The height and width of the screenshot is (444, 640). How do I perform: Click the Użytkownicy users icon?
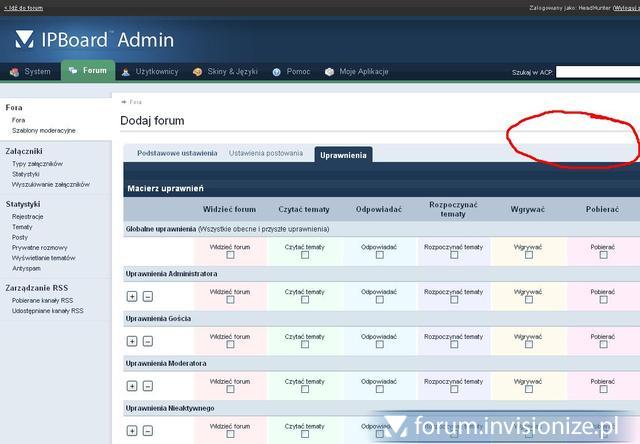(126, 72)
